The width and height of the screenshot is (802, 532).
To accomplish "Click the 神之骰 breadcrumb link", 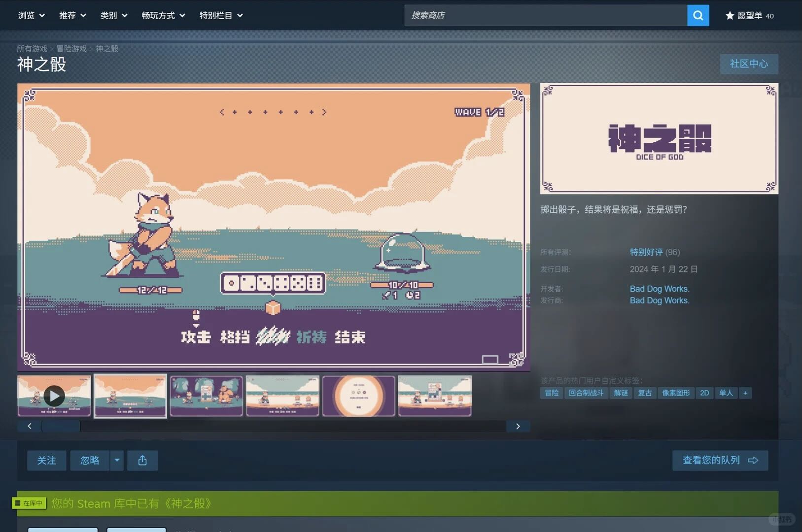I will click(x=107, y=49).
